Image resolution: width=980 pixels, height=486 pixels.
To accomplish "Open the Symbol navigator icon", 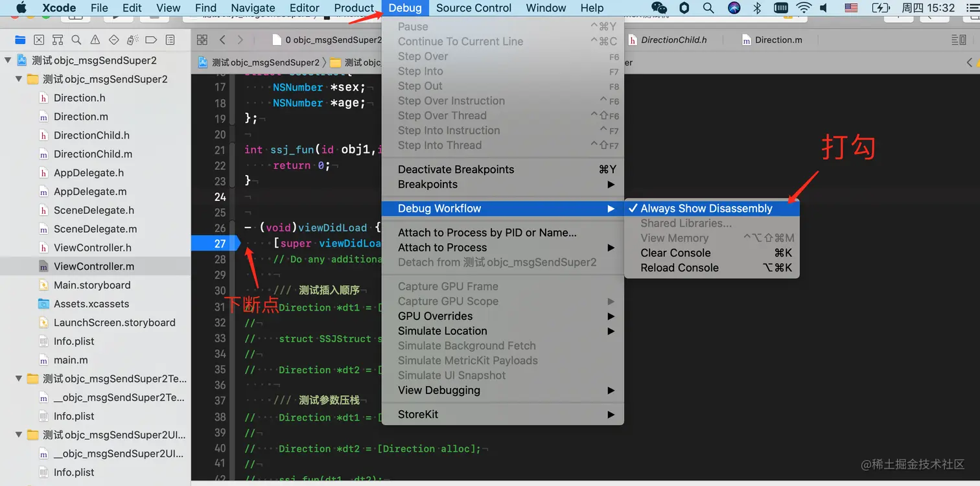I will 58,40.
